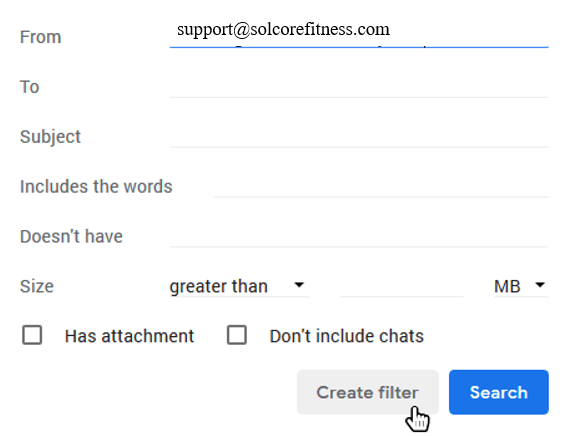Focus the To recipient field
The width and height of the screenshot is (572, 436).
[x=359, y=86]
